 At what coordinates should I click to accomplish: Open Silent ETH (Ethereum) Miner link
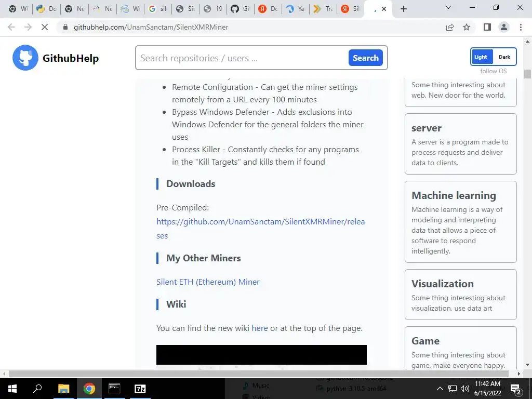(208, 282)
